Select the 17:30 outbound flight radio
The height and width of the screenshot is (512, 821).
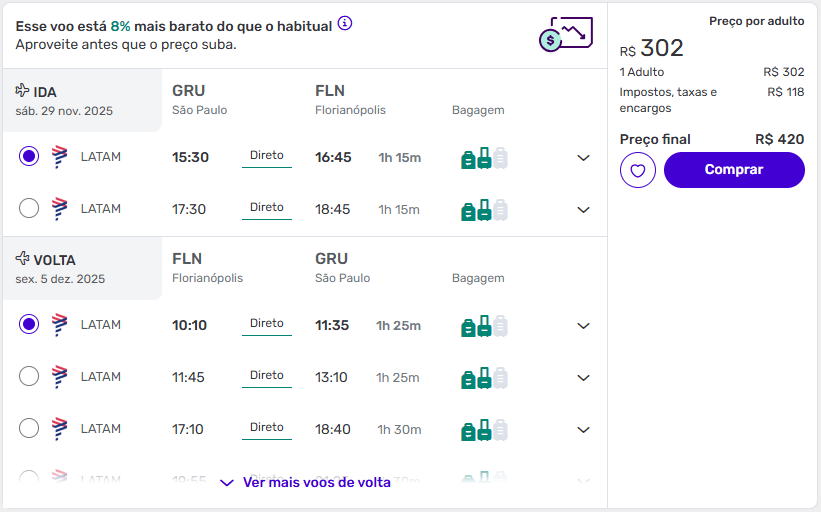pos(29,209)
